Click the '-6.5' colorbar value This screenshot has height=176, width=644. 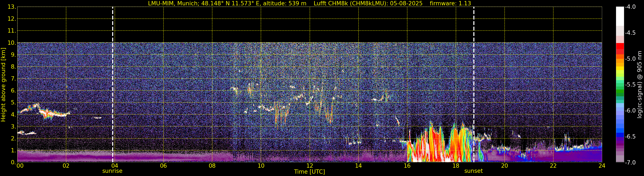pyautogui.click(x=630, y=137)
